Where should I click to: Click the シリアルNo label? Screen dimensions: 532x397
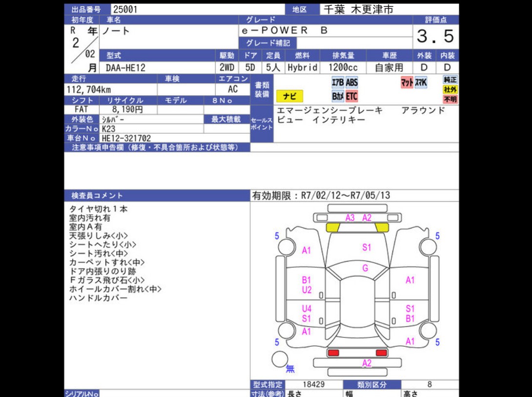[82, 394]
